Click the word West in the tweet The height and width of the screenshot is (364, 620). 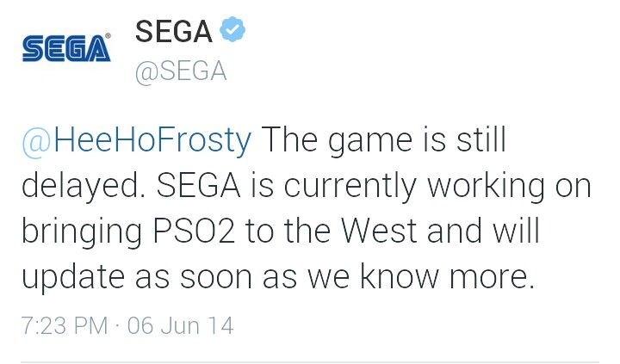coord(379,231)
